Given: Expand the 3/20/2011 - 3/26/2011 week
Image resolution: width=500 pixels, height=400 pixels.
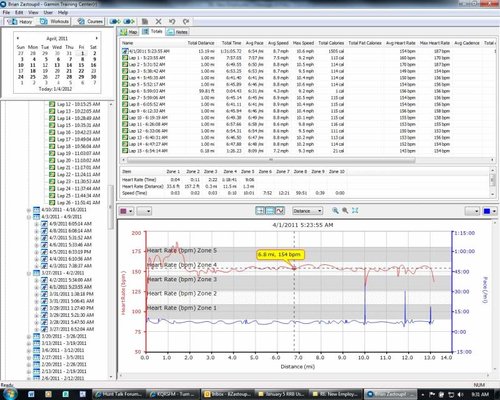Looking at the screenshot, I should [x=29, y=337].
